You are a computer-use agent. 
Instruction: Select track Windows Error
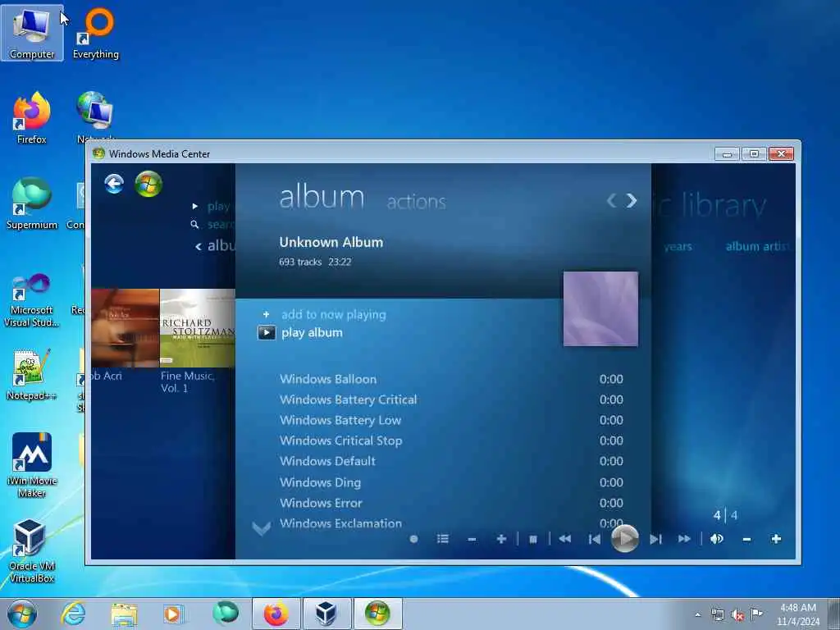(451, 503)
